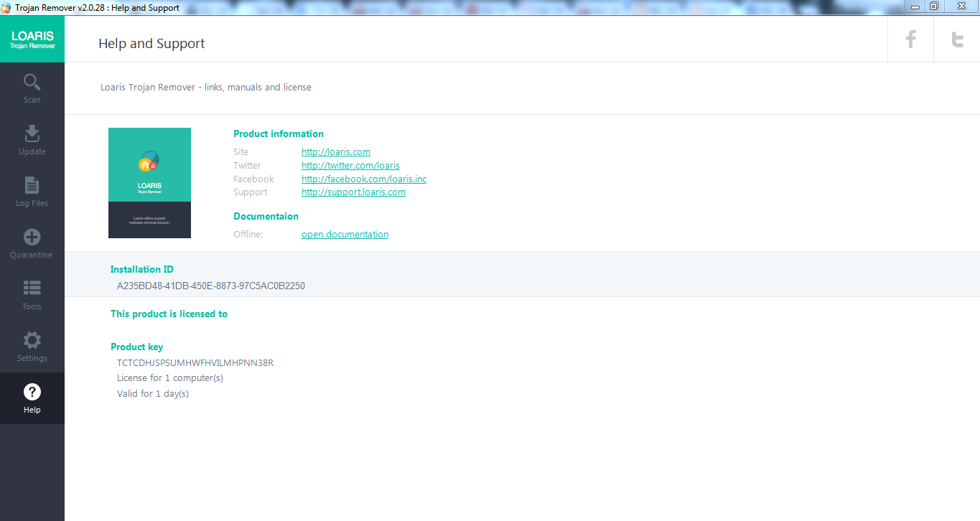Click the 'Twitter' label in product info
Screen dimensions: 980x521
click(x=247, y=166)
